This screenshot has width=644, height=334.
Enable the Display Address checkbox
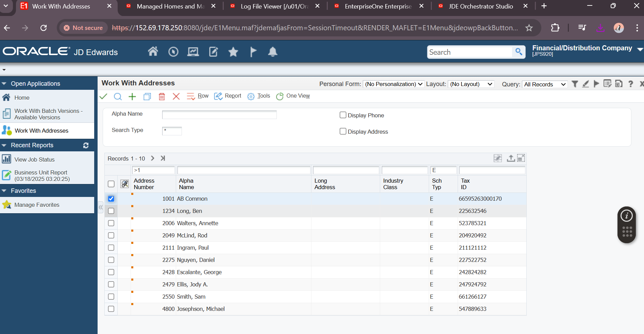click(343, 132)
